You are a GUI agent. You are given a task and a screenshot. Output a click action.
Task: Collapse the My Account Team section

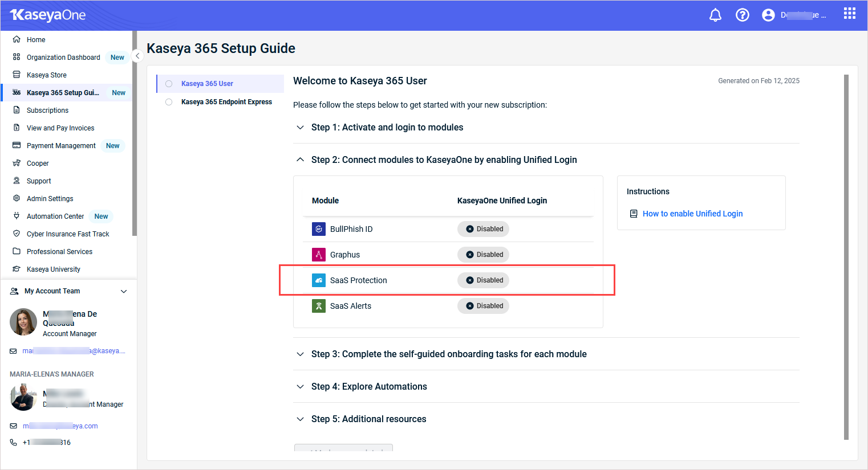(x=124, y=291)
